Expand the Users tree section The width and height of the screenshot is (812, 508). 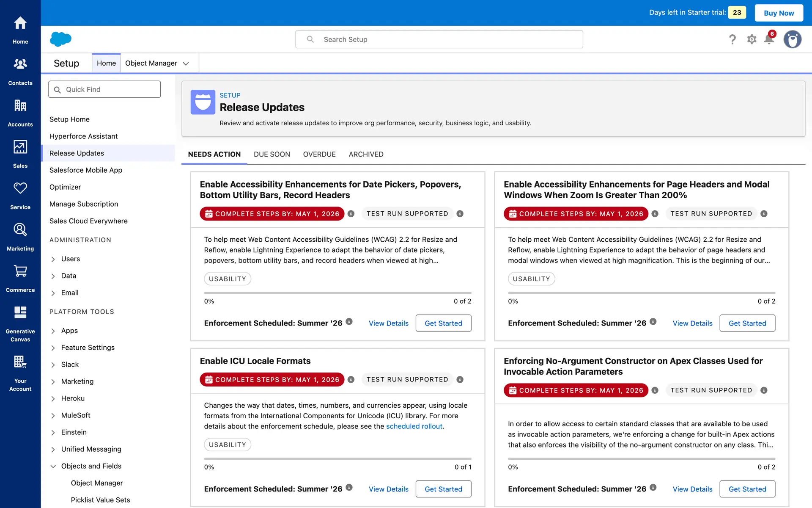(53, 259)
